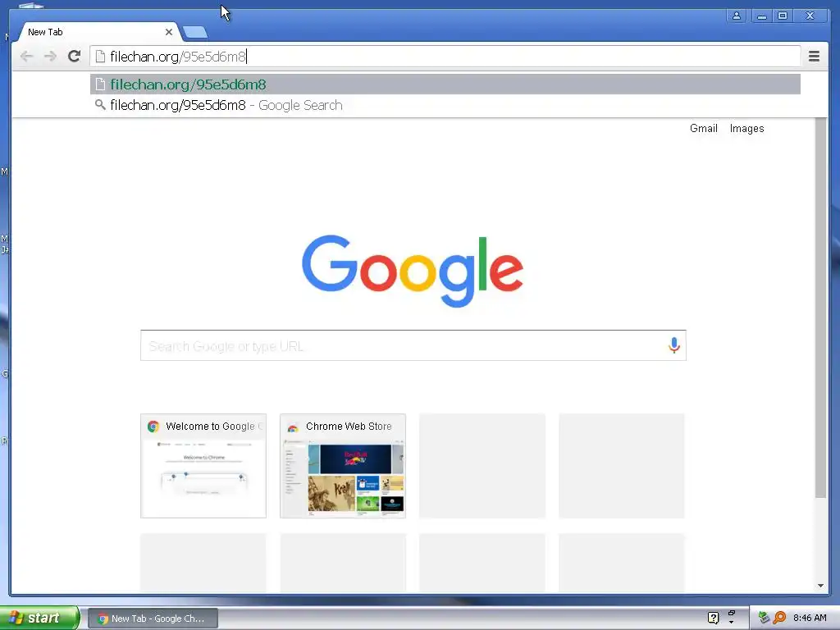Click the page icon in the address bar
This screenshot has width=840, height=630.
coord(100,57)
